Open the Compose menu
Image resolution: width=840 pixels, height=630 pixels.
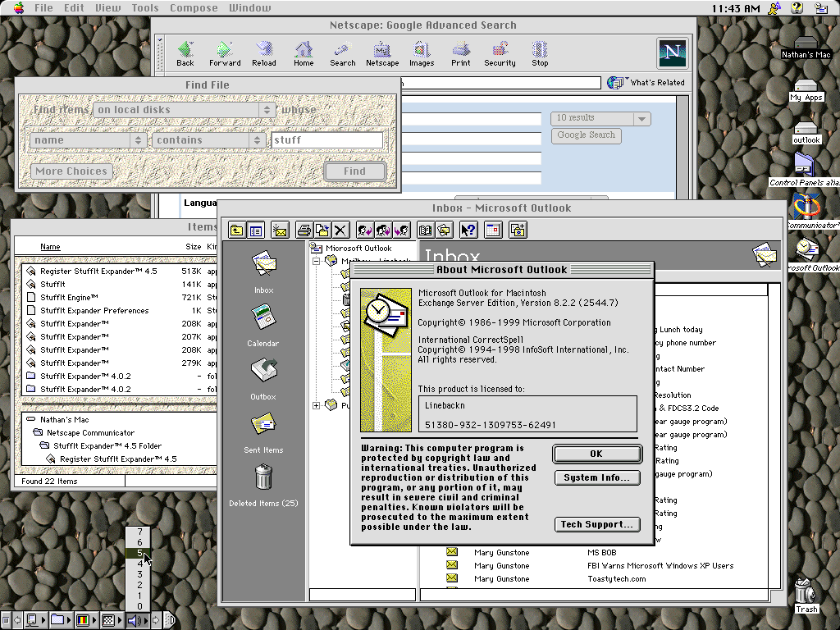194,8
